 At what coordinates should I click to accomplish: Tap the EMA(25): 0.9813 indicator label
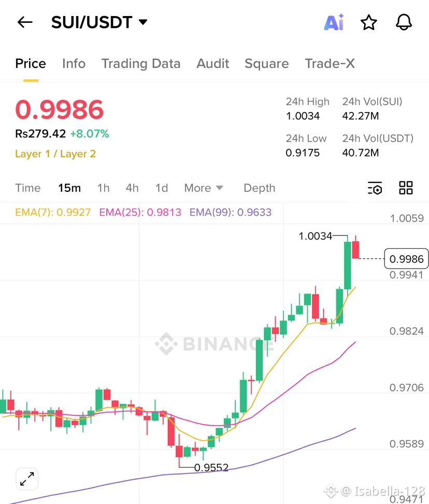140,213
